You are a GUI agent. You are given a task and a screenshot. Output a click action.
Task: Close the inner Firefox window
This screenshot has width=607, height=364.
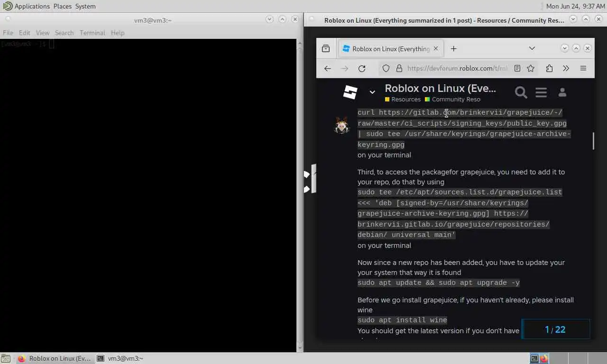[587, 48]
